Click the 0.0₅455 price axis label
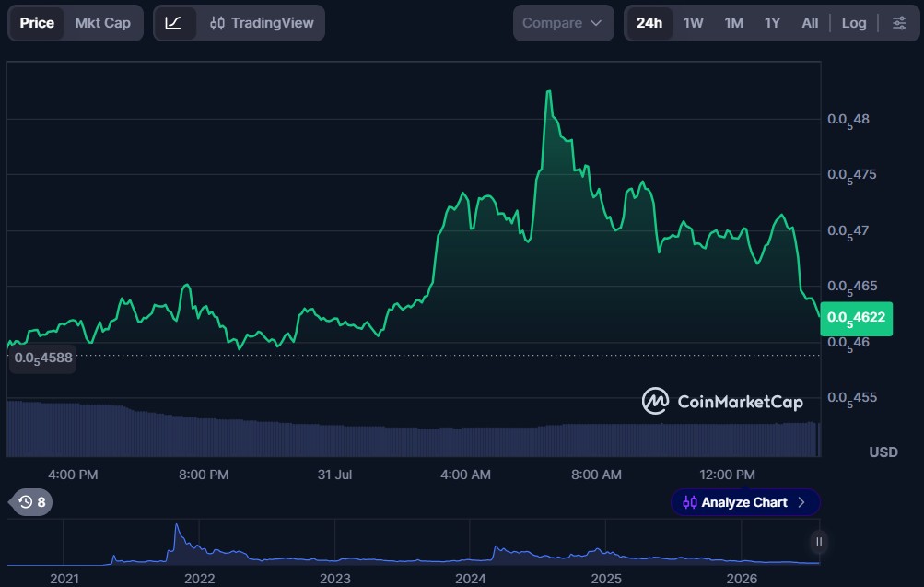The height and width of the screenshot is (587, 924). (852, 398)
